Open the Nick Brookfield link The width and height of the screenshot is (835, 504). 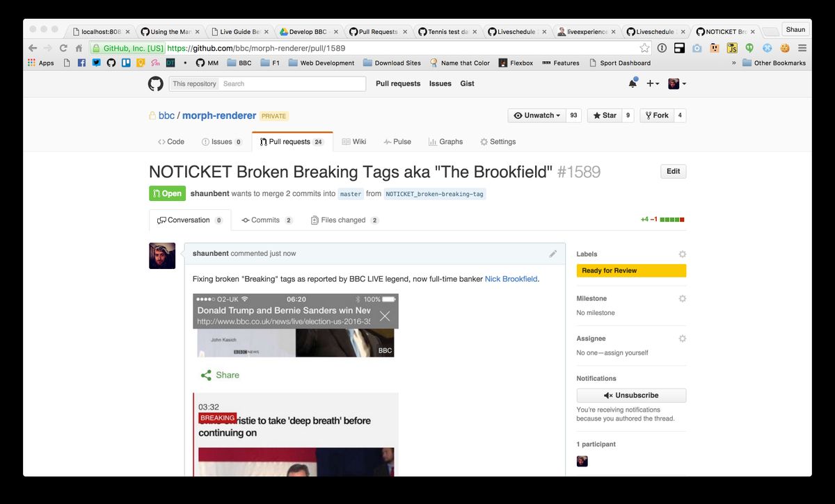tap(511, 279)
